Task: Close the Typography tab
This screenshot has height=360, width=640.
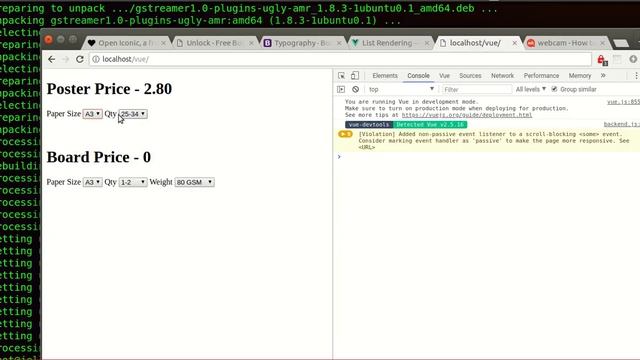Action: pyautogui.click(x=339, y=43)
